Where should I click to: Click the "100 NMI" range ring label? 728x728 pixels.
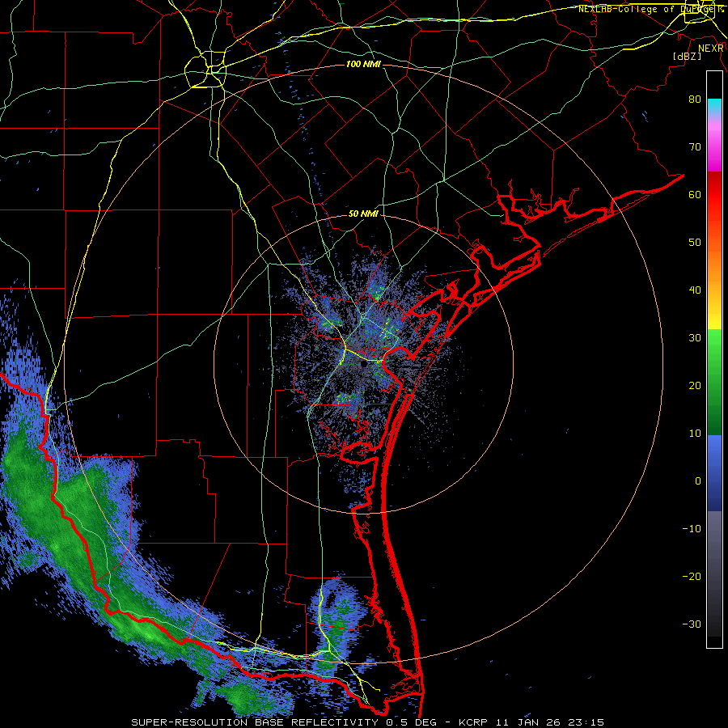pyautogui.click(x=363, y=64)
